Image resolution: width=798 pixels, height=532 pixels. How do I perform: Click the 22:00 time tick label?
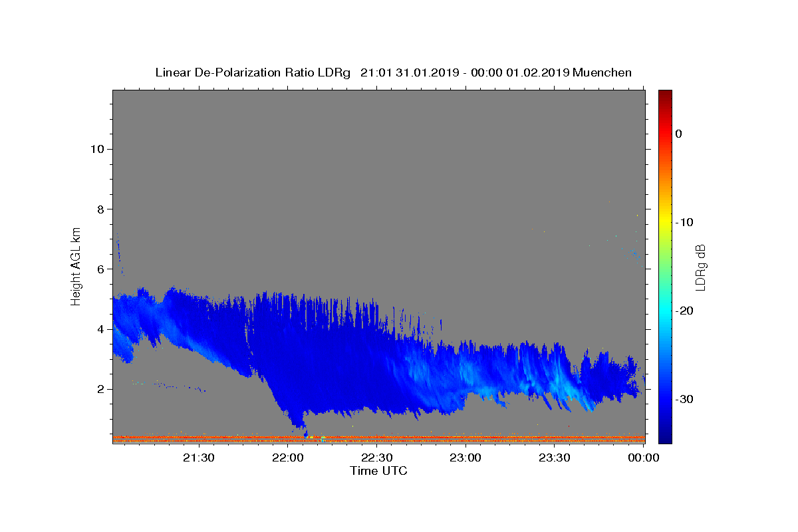tap(288, 458)
